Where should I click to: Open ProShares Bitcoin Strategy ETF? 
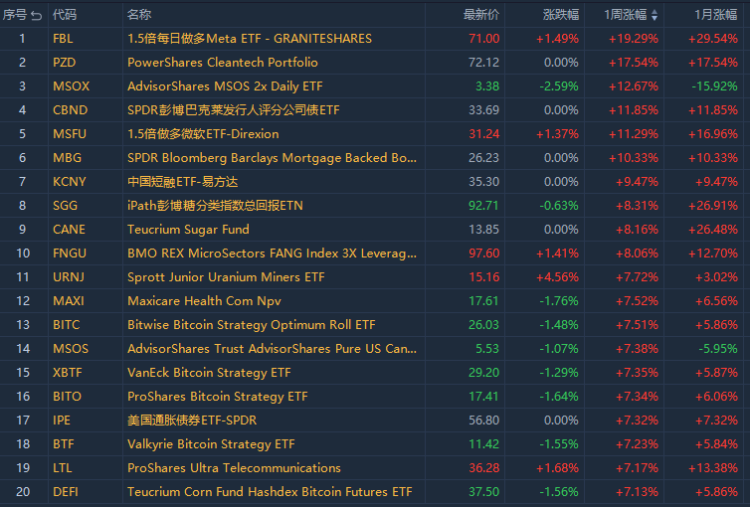tap(217, 397)
